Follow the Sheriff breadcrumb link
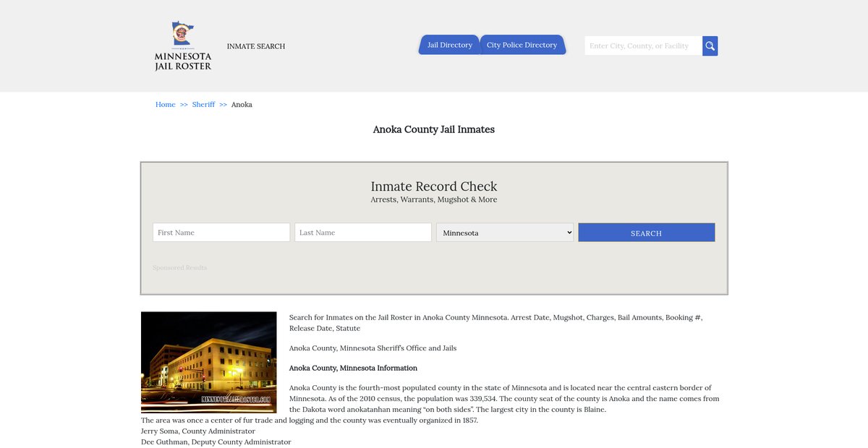This screenshot has width=868, height=448. pos(203,105)
